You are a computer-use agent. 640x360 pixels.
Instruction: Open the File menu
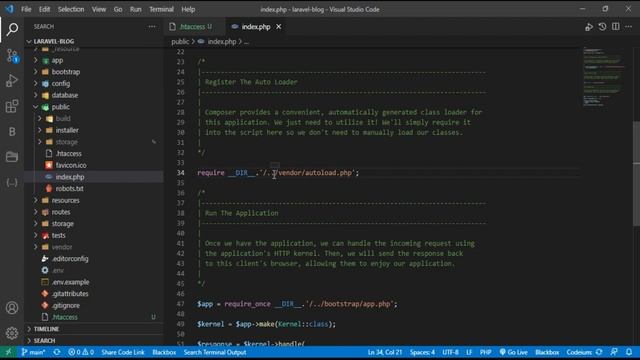pyautogui.click(x=26, y=9)
